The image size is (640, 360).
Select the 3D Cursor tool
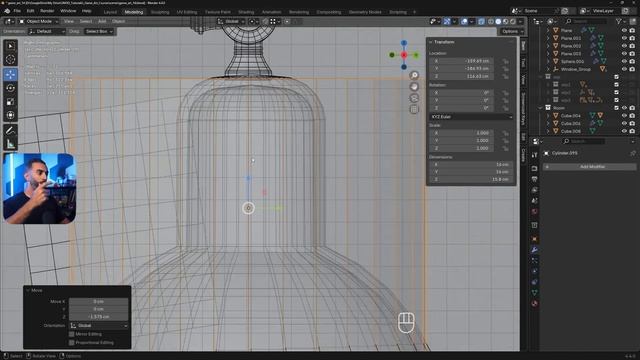[10, 60]
